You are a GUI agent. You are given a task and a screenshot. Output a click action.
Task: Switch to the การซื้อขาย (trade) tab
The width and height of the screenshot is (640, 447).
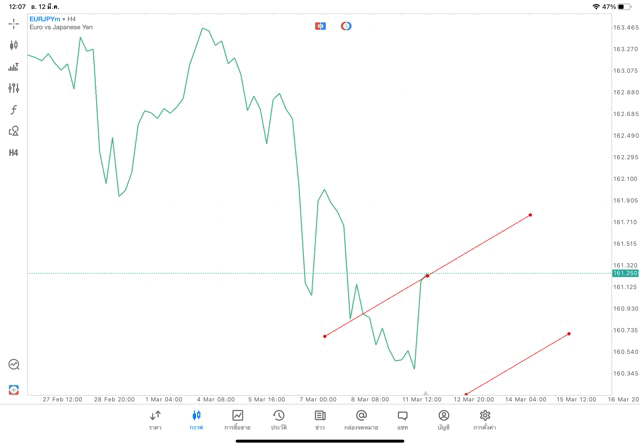pos(238,420)
